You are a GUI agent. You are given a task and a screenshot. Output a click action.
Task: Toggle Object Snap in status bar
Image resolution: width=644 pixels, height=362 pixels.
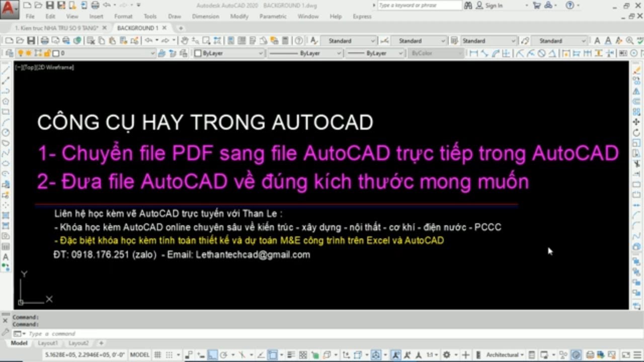point(272,355)
